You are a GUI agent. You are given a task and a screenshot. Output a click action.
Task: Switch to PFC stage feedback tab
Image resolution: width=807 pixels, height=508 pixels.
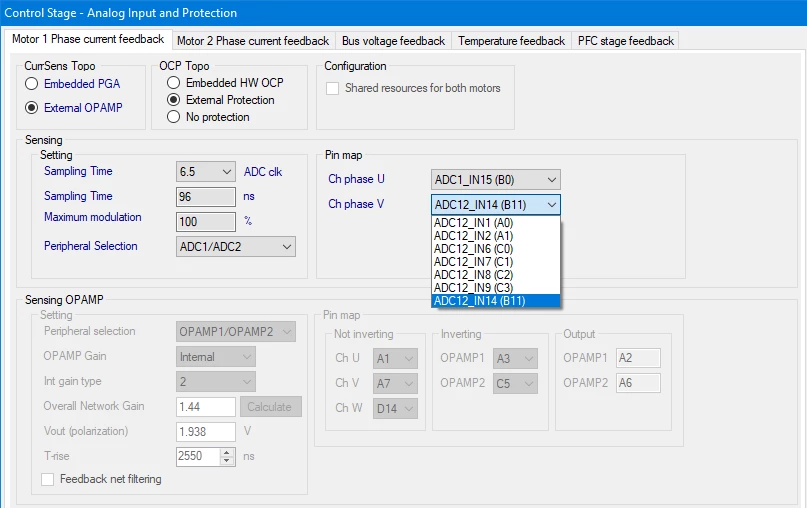(625, 41)
